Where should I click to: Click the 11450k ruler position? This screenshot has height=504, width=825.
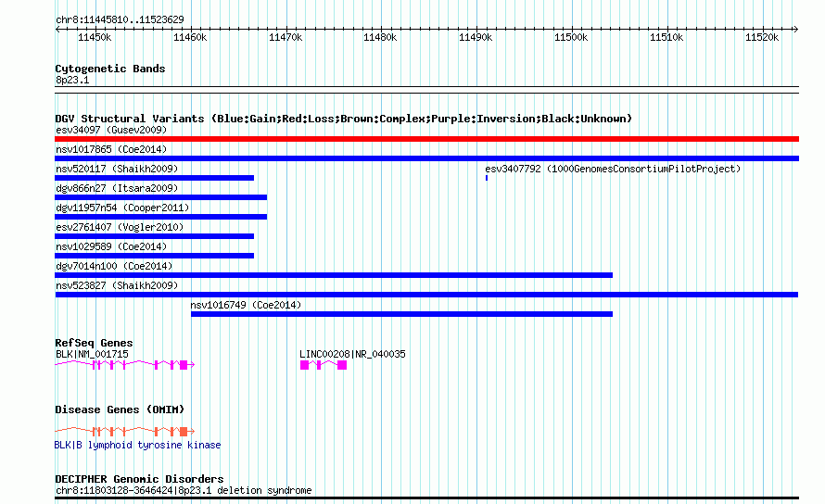pyautogui.click(x=95, y=37)
